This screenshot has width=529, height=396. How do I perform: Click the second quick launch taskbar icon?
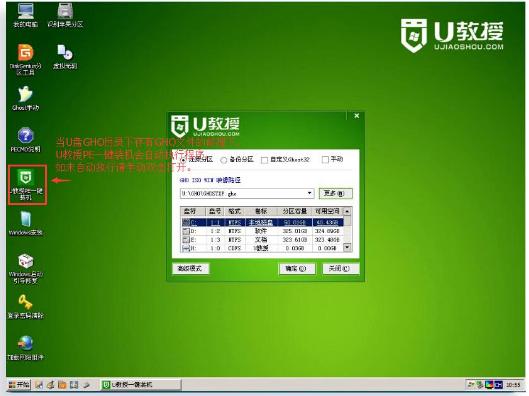(x=51, y=385)
